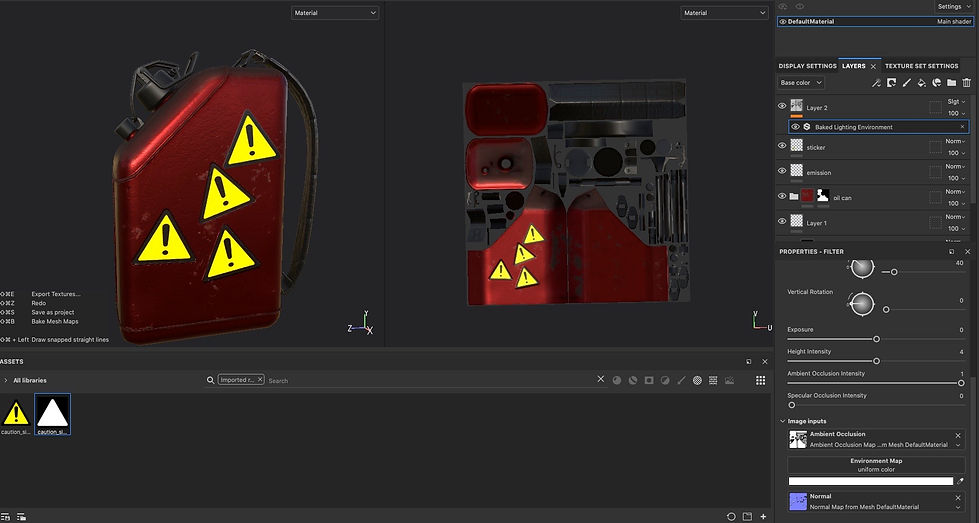
Task: Toggle DefaultMaterial texture set visibility
Action: pos(782,22)
